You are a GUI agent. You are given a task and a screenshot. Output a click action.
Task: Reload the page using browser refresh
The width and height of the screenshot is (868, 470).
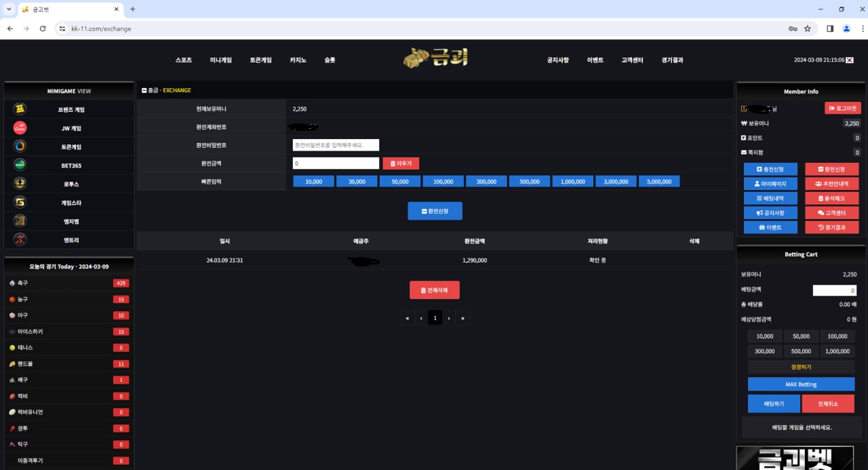pos(43,28)
